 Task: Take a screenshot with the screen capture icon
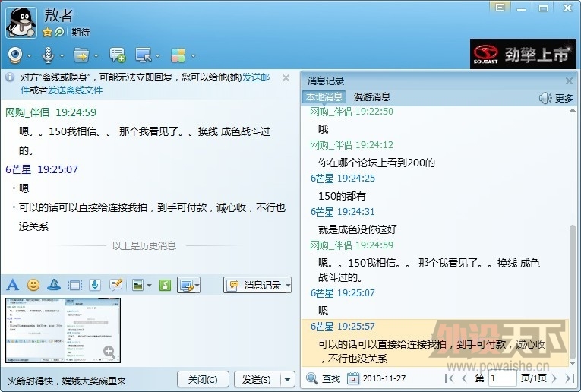coord(186,286)
